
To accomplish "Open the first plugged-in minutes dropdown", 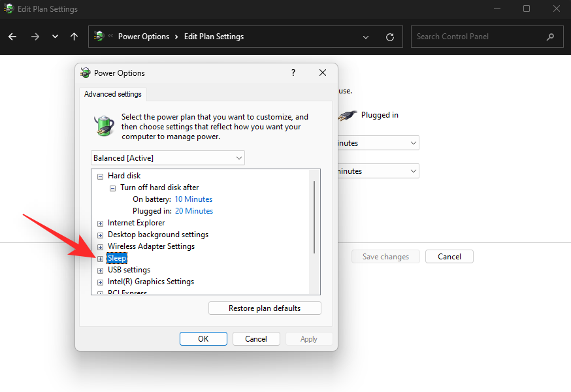I will 378,143.
